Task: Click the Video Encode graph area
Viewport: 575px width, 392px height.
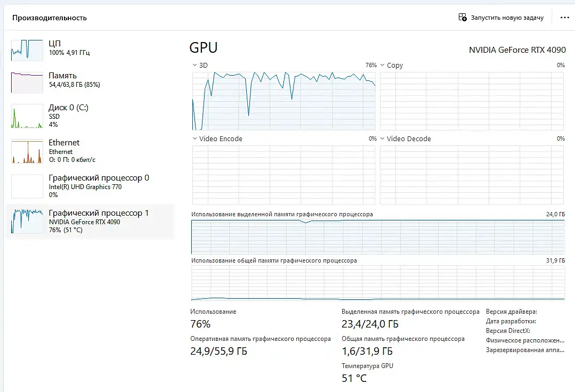Action: click(284, 175)
